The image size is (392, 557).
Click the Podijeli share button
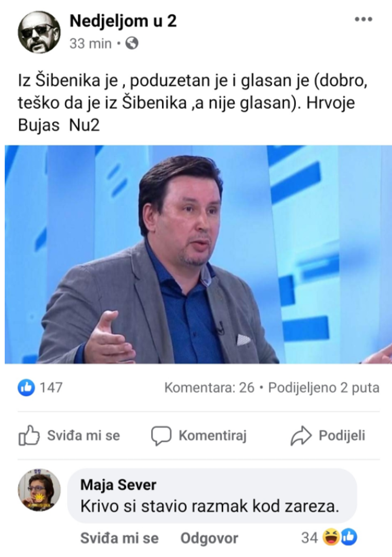328,435
